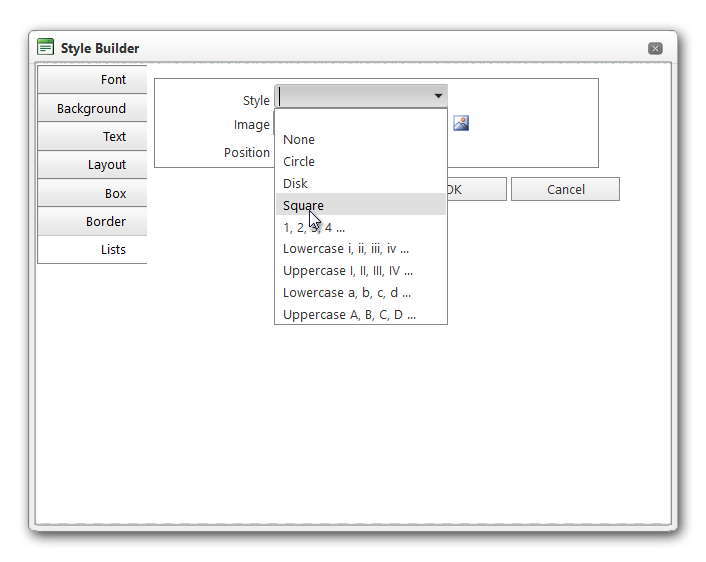Screen dimensions: 706x562
Task: Switch to the Font tab
Action: tap(93, 80)
